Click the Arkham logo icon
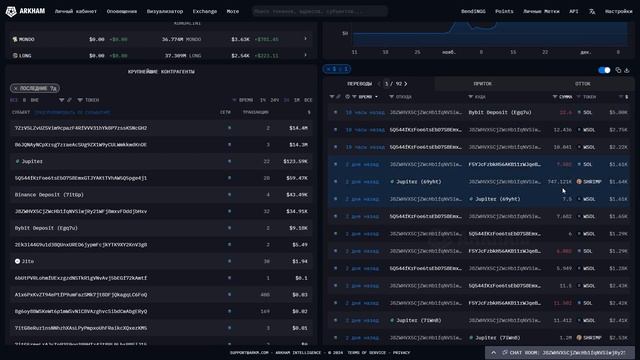Screen dimensions: 640x360 (11, 11)
